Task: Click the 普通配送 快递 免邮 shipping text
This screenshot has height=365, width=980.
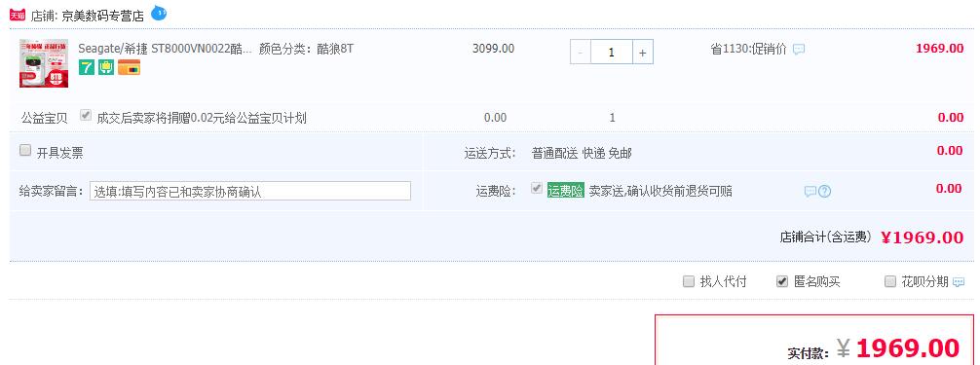Action: tap(582, 153)
